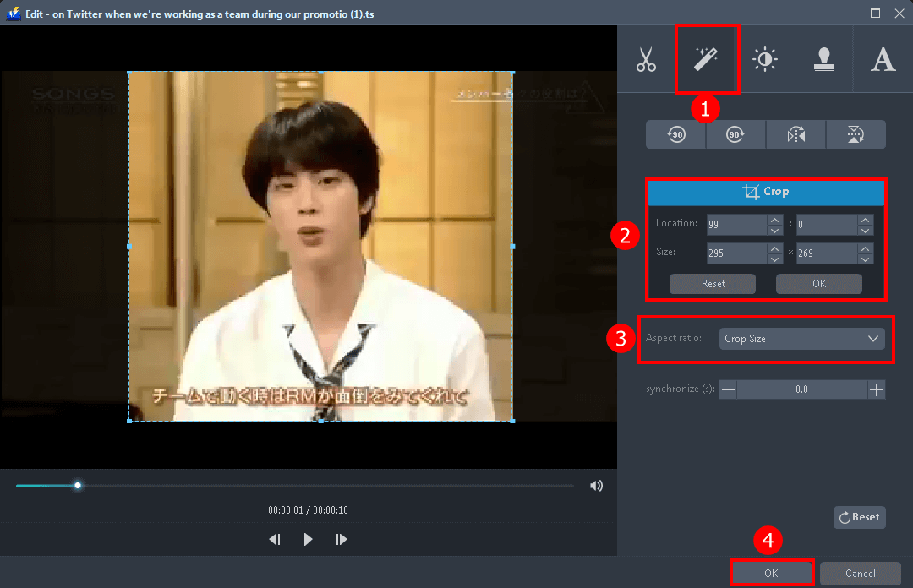Cancel the editing dialog
Viewport: 913px width, 588px height.
[860, 572]
